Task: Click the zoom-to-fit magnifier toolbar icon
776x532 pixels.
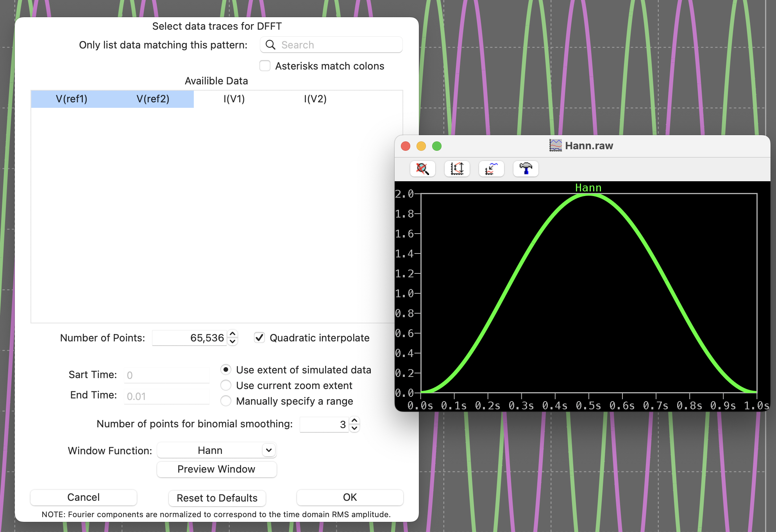Action: click(422, 169)
